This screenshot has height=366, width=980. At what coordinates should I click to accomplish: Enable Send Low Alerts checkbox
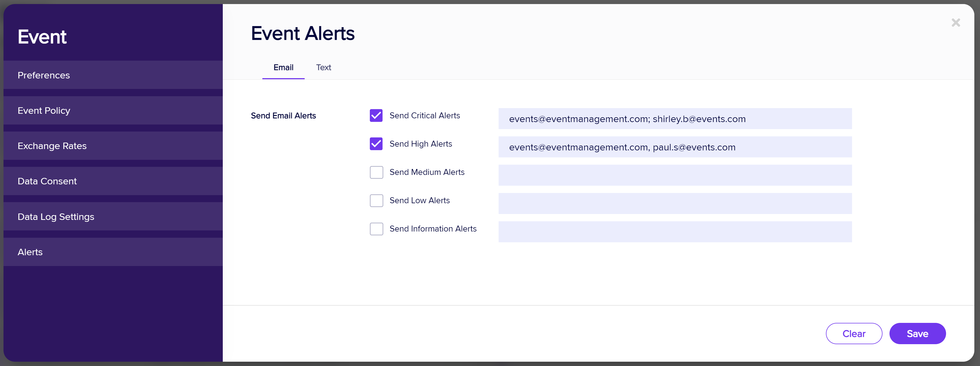(x=376, y=201)
